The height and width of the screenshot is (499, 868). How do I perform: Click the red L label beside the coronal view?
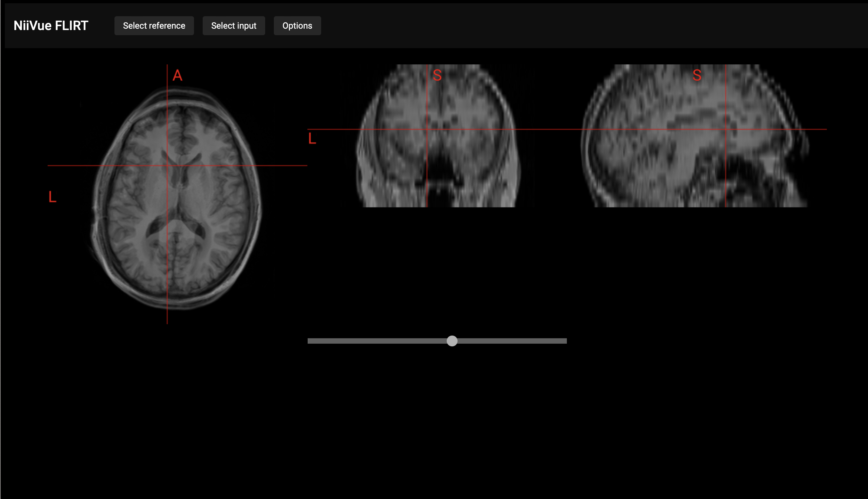pyautogui.click(x=312, y=139)
